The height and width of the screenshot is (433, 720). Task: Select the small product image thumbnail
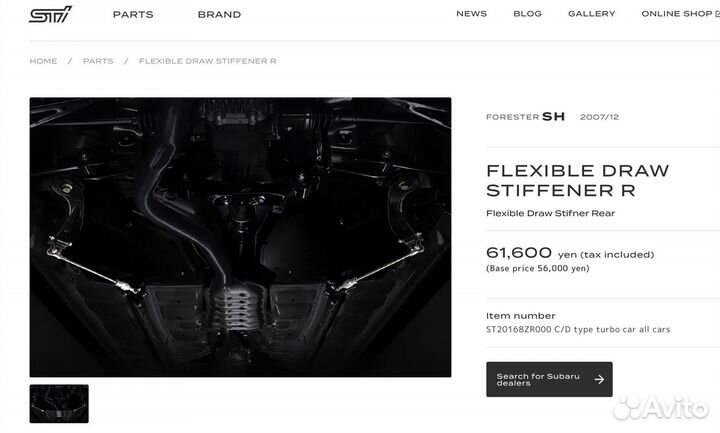coord(59,404)
